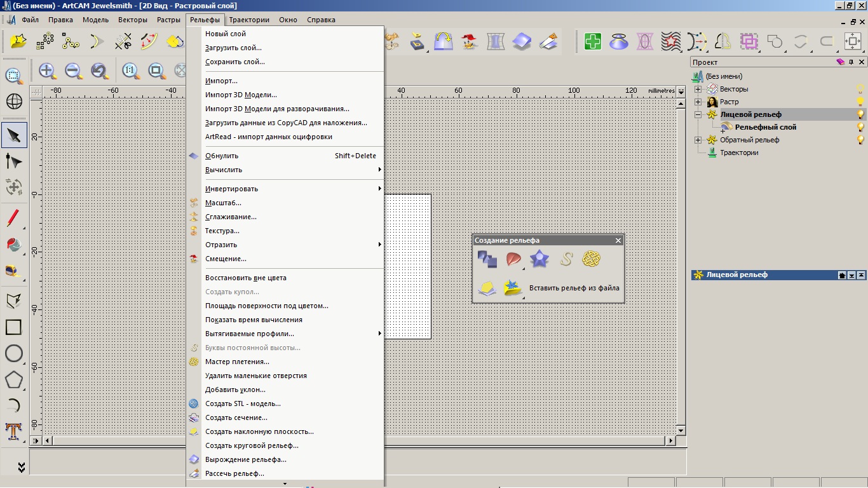Open the Вычислить submenu
The width and height of the screenshot is (868, 488).
coord(285,170)
